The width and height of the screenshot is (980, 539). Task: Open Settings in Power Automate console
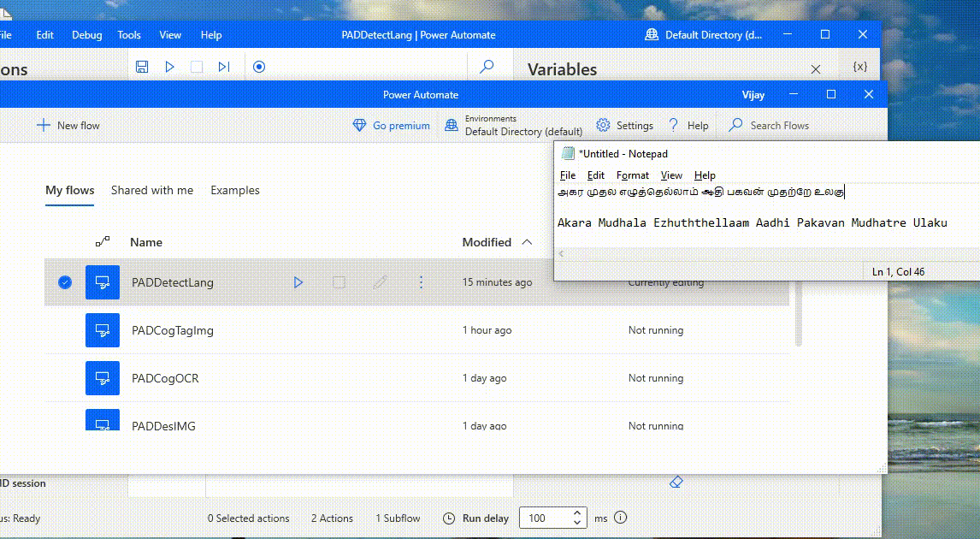pyautogui.click(x=624, y=125)
